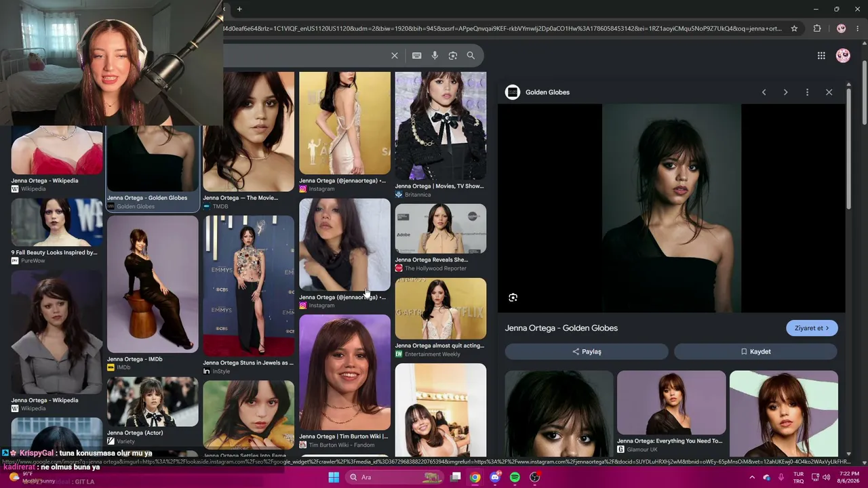The image size is (868, 488).
Task: Click the "Jenna Ortega Stuns in Jewels" caption
Action: 248,363
